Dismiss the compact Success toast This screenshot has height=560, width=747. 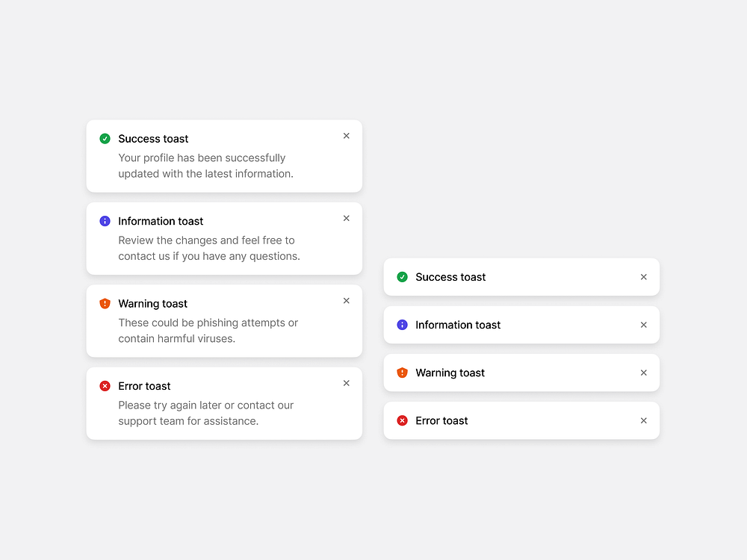tap(643, 276)
